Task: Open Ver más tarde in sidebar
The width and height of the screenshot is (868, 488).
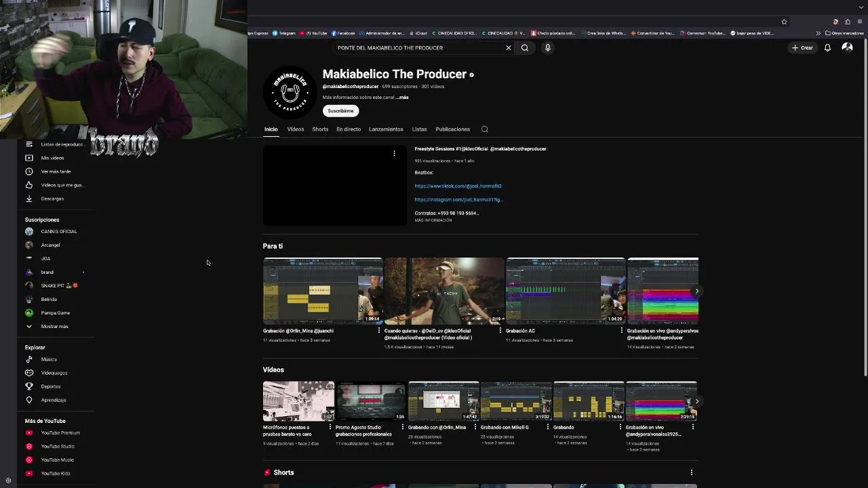Action: click(55, 171)
